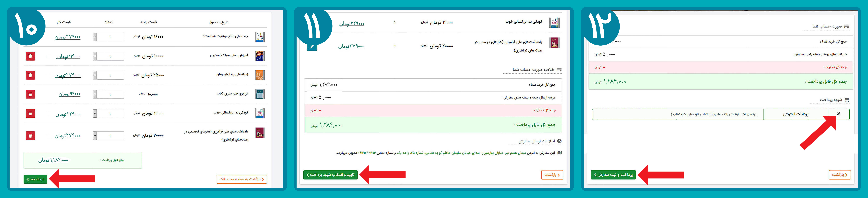Click جمع کل قابل پرداخت label in step 12
The height and width of the screenshot is (198, 868).
coord(826,81)
